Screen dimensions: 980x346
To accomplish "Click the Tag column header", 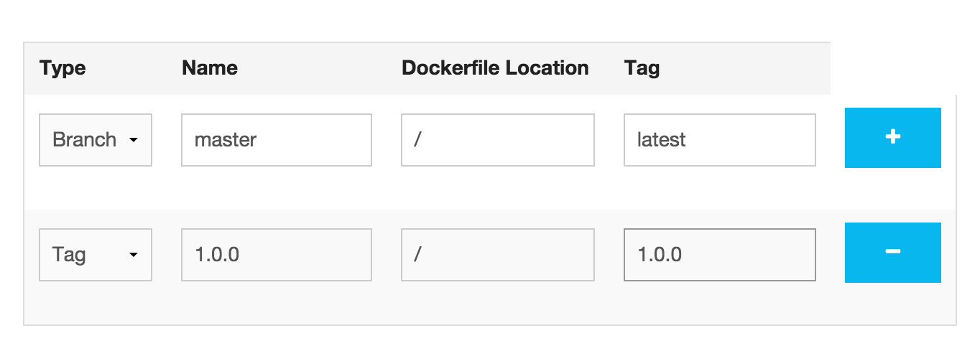I will tap(642, 69).
